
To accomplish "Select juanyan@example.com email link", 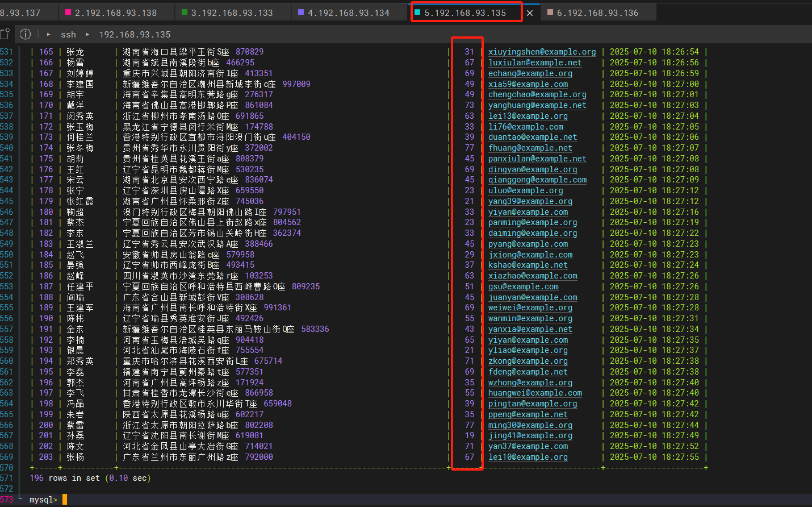I will click(533, 297).
